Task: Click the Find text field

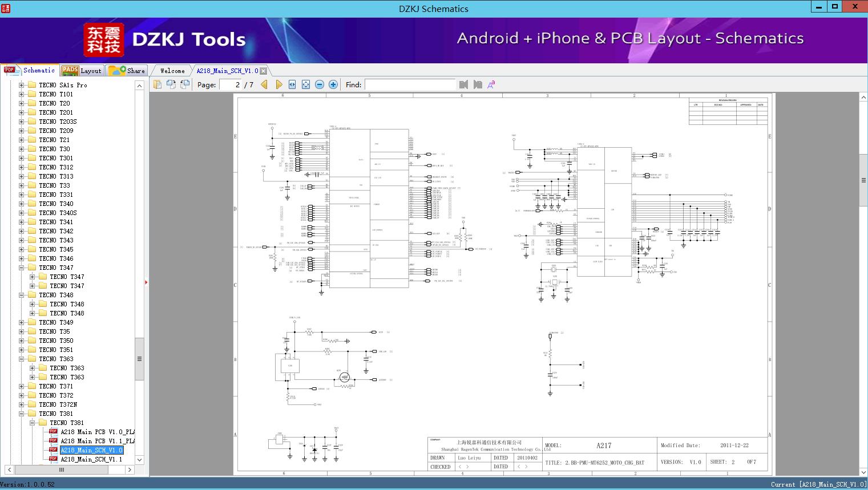Action: click(410, 84)
